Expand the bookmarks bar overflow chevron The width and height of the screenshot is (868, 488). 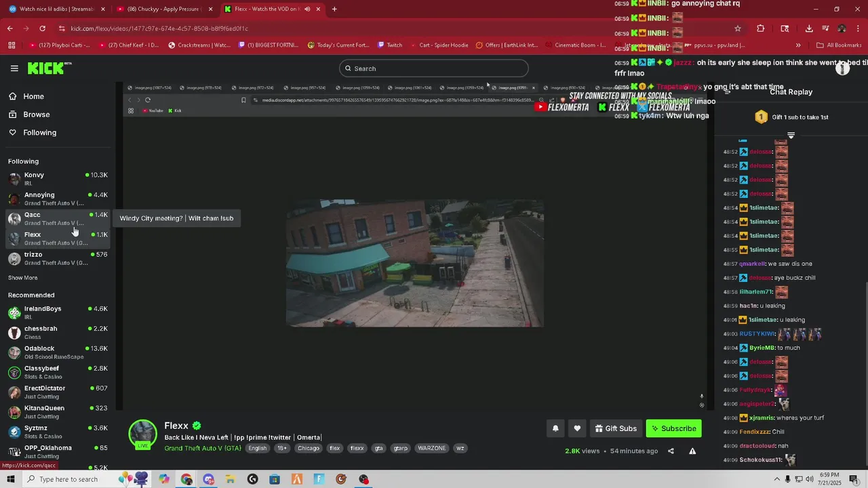(798, 45)
